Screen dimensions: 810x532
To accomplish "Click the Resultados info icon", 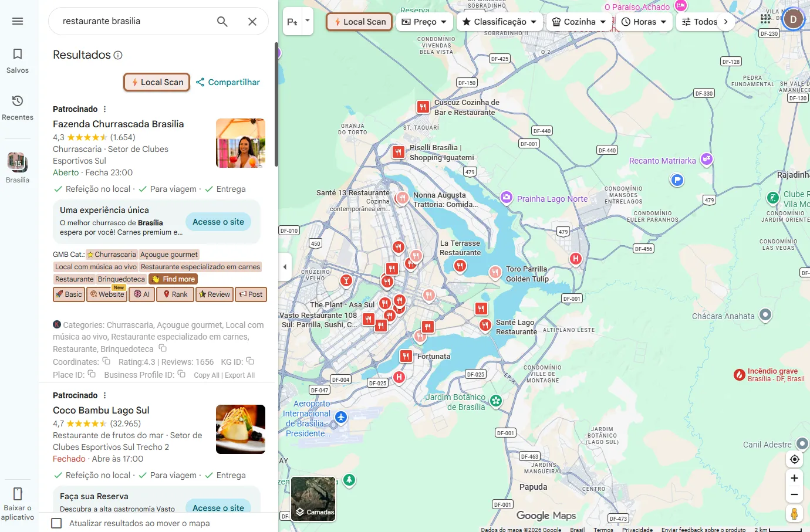I will click(x=118, y=55).
